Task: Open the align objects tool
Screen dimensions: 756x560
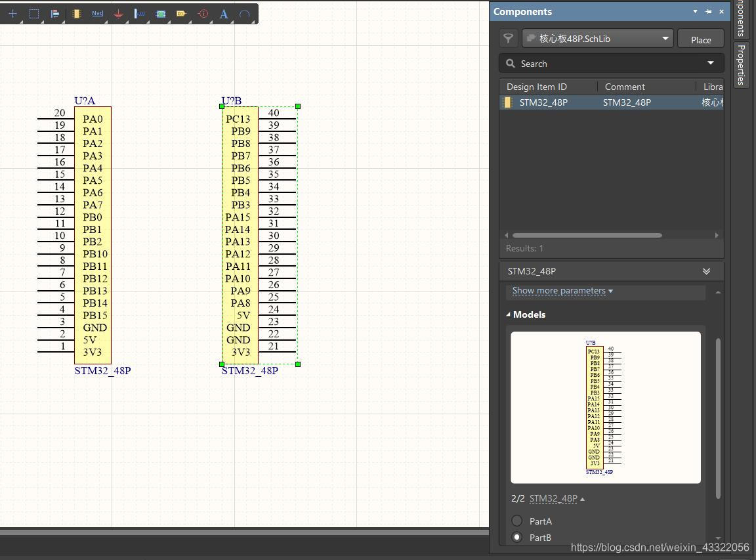Action: pos(55,14)
